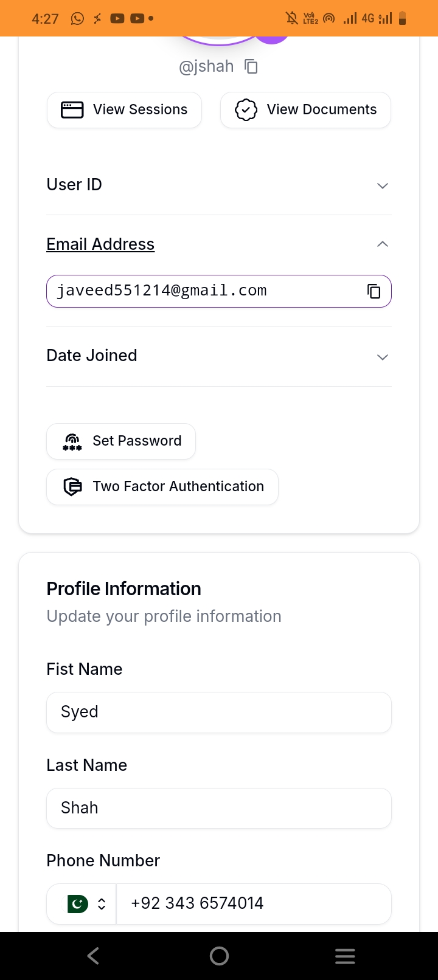Open recent apps menu icon
The height and width of the screenshot is (980, 438).
click(344, 956)
